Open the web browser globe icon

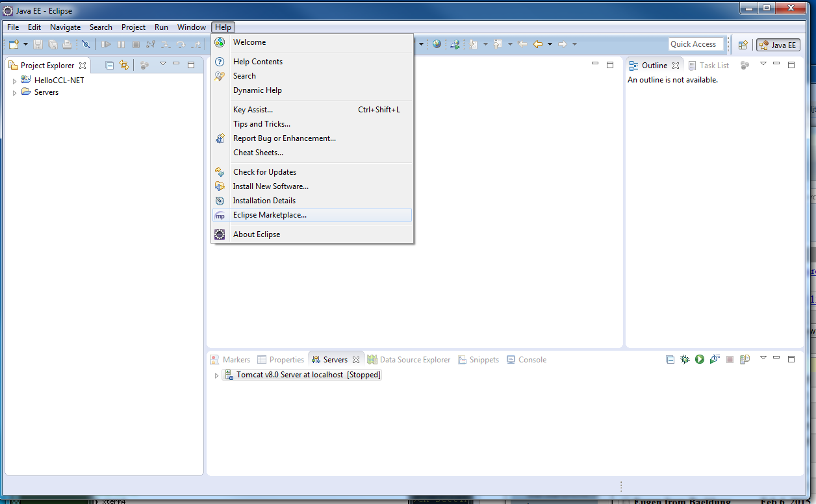(437, 44)
